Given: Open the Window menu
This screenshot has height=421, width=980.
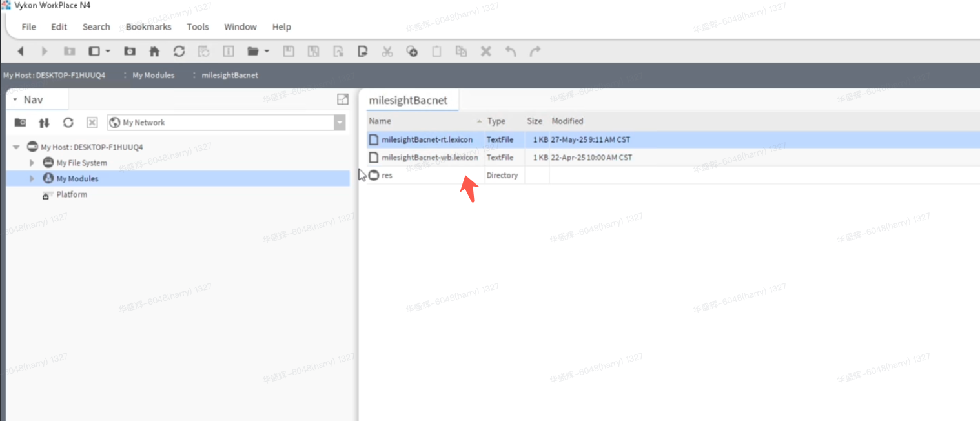Looking at the screenshot, I should click(240, 27).
